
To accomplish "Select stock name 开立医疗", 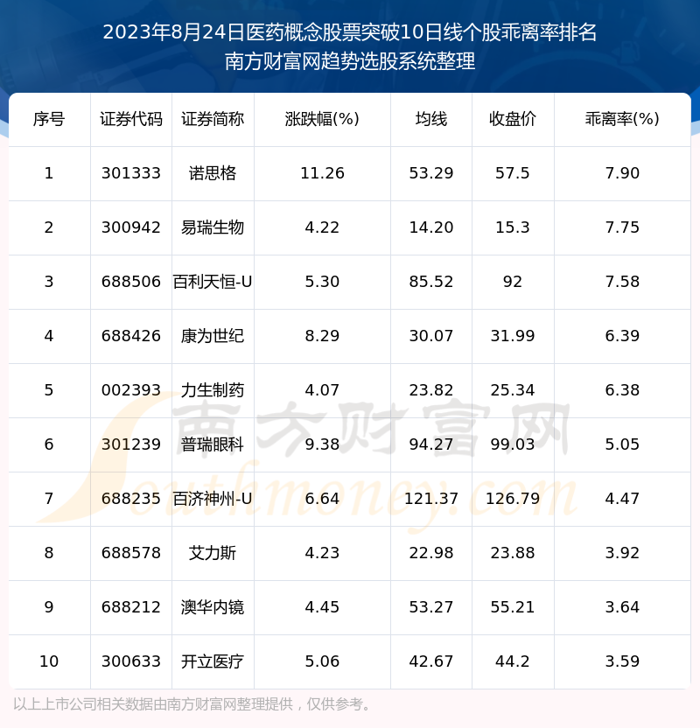I will coord(213,662).
